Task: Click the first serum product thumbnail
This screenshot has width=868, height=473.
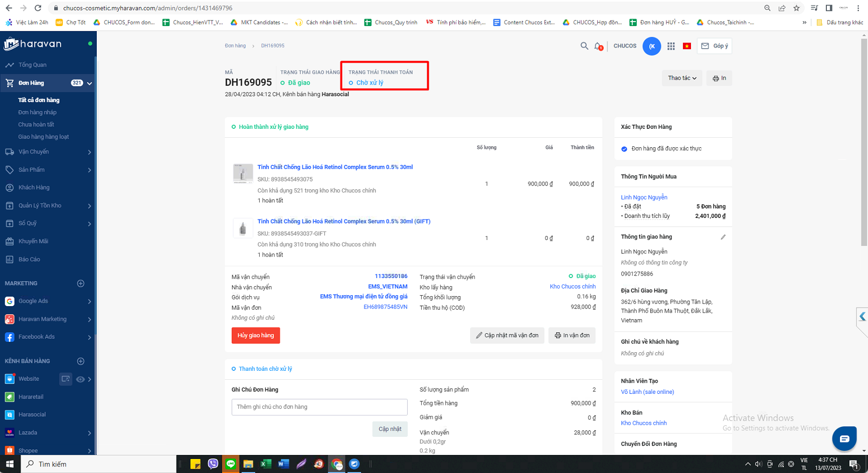Action: (243, 173)
